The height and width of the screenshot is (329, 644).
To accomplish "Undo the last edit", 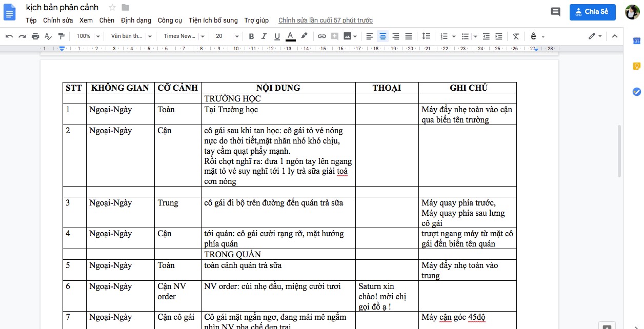I will tap(9, 36).
